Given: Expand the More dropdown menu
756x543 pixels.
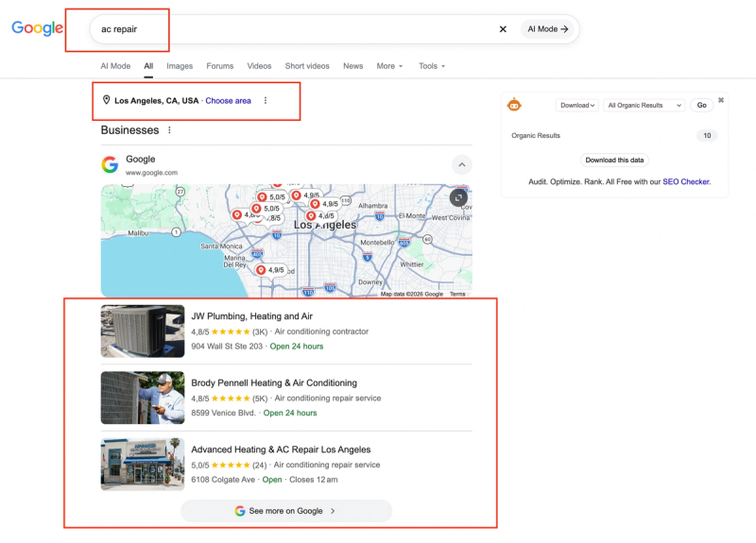Looking at the screenshot, I should point(389,66).
